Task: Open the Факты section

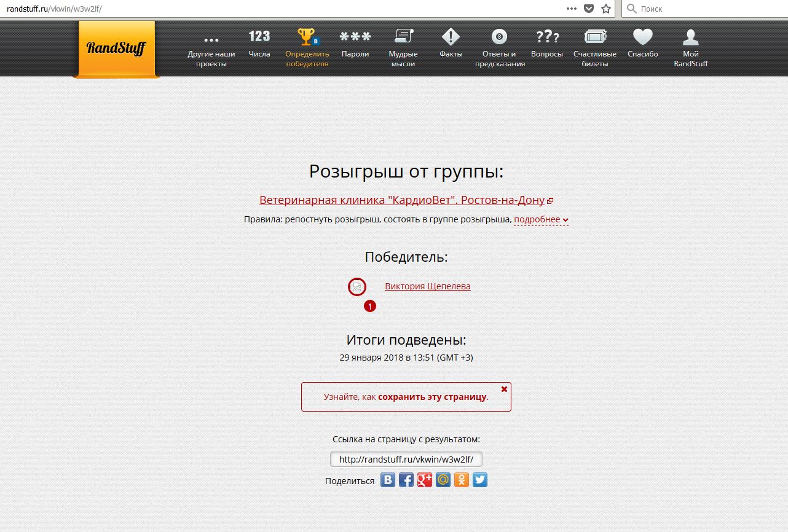Action: point(451,44)
